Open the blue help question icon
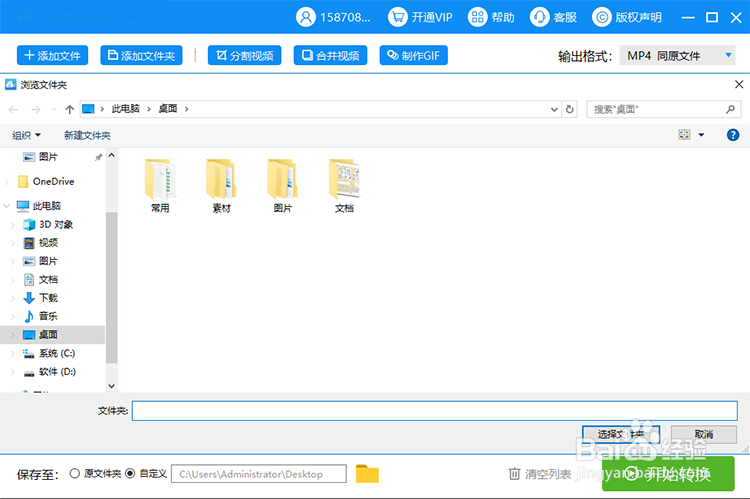This screenshot has width=750, height=499. 733,135
